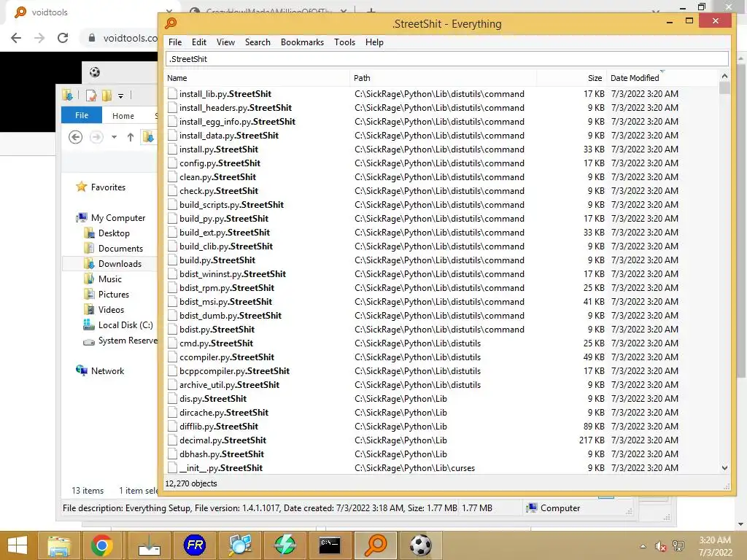This screenshot has height=560, width=747.
Task: Click the Explorer back navigation arrow
Action: (75, 137)
